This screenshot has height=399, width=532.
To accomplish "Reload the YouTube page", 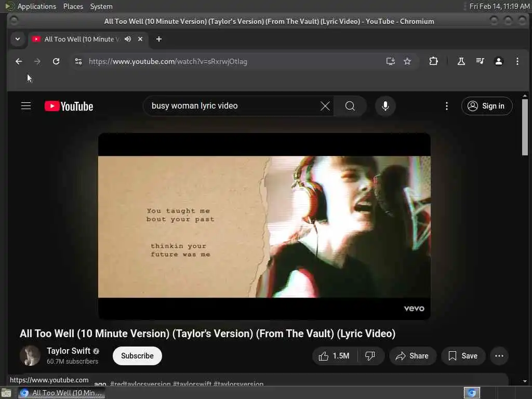I will click(x=56, y=61).
